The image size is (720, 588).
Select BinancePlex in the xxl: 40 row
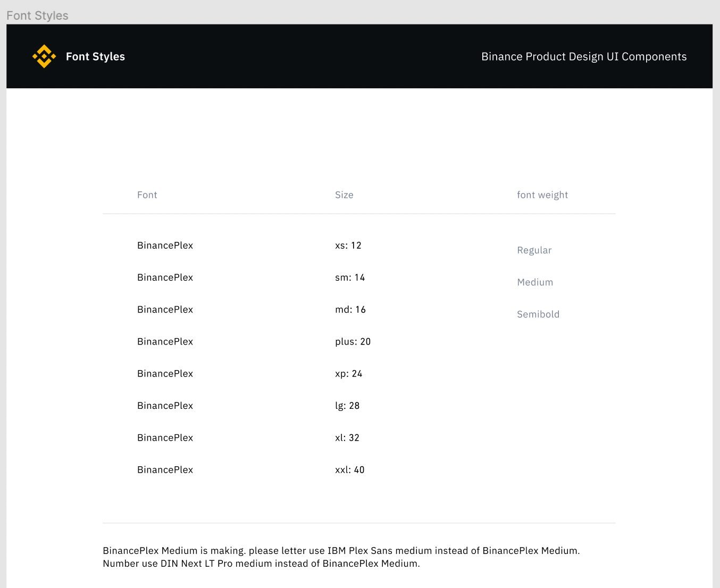click(165, 469)
